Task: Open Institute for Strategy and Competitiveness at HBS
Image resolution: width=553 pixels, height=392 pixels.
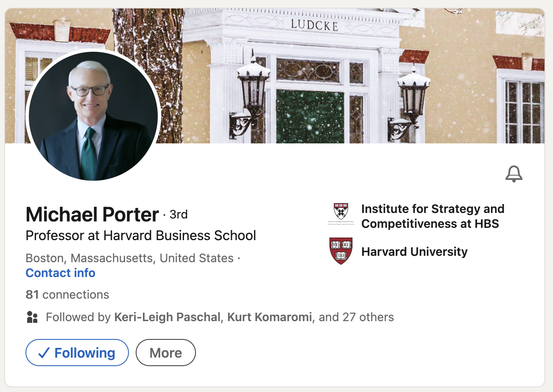Action: point(433,216)
